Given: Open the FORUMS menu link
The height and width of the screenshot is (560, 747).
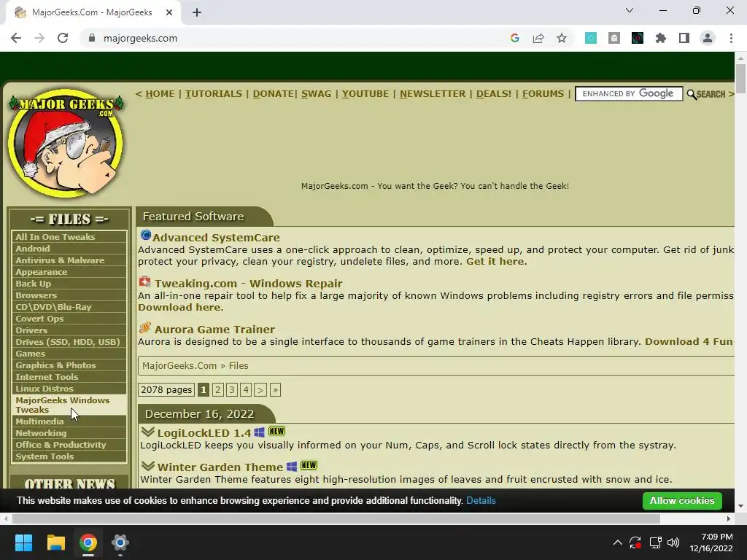Looking at the screenshot, I should 543,94.
